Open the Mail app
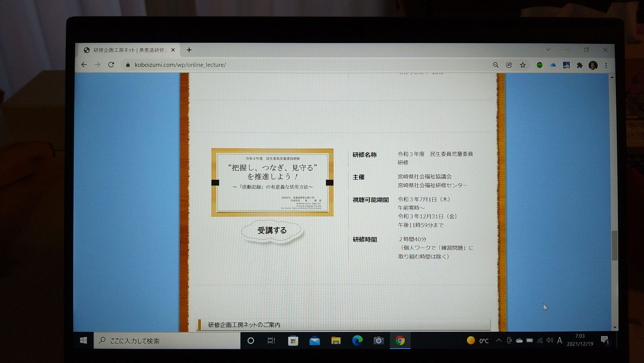Viewport: 644px width, 363px height. [314, 341]
